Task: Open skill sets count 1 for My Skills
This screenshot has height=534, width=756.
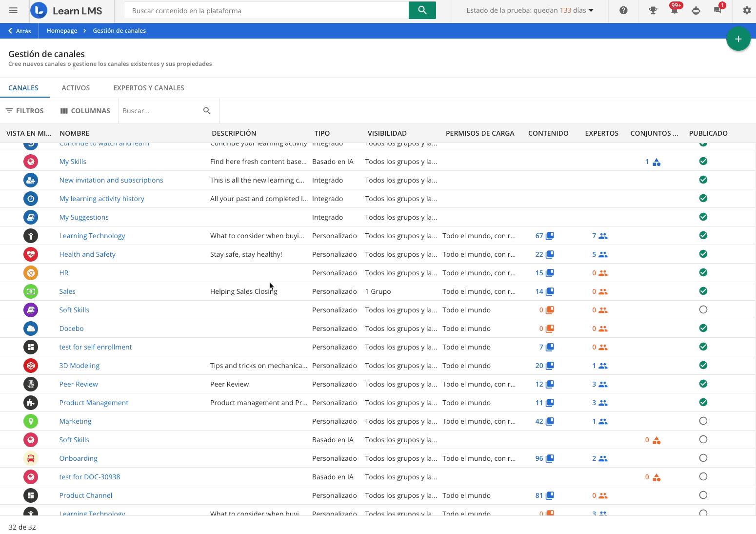Action: tap(653, 162)
